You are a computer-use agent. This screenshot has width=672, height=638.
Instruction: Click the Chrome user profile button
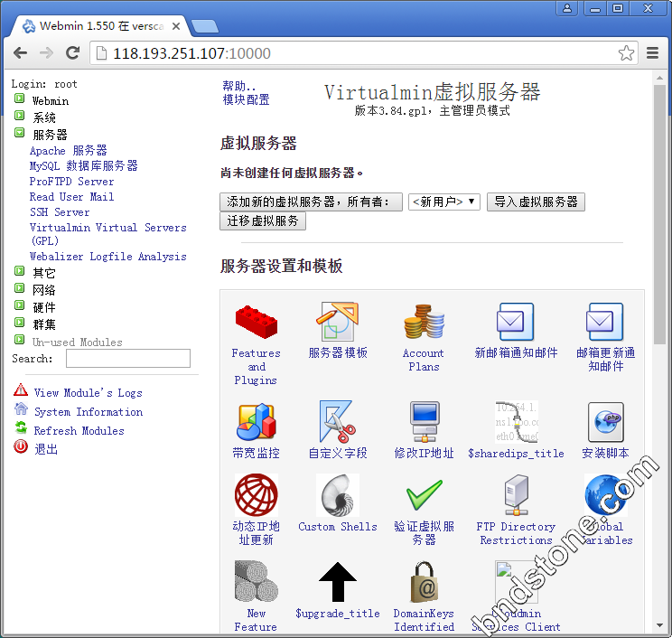(x=567, y=8)
